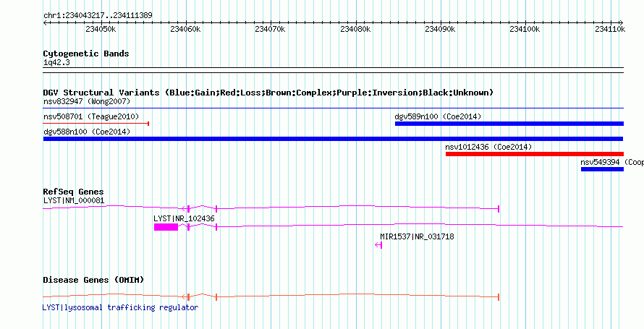This screenshot has height=329, width=644.
Task: Click the red nsv1012436 loss bar
Action: 534,154
